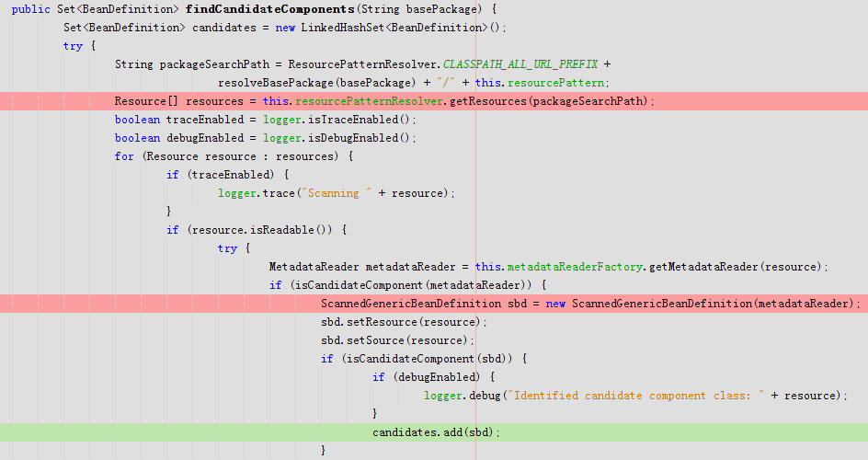The width and height of the screenshot is (868, 460).
Task: Click 'new ScannedGenericBeanDefinition(metadataReader)' expression
Action: coord(700,304)
